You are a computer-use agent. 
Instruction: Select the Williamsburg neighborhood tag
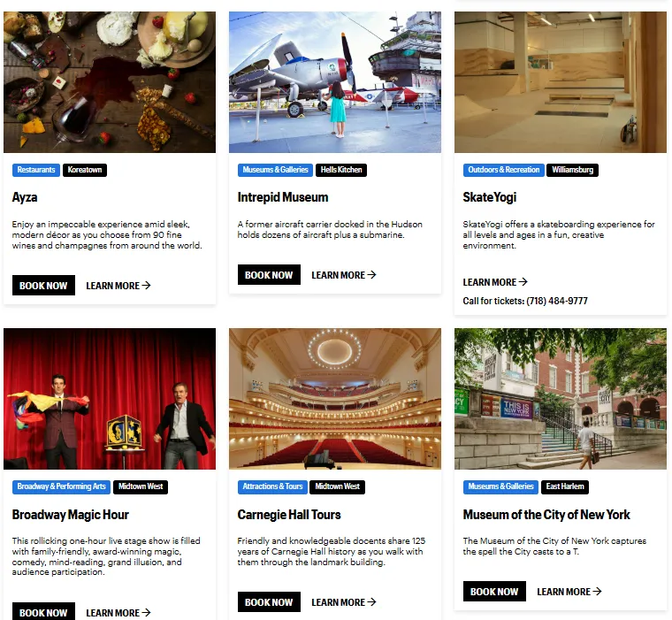click(x=573, y=170)
